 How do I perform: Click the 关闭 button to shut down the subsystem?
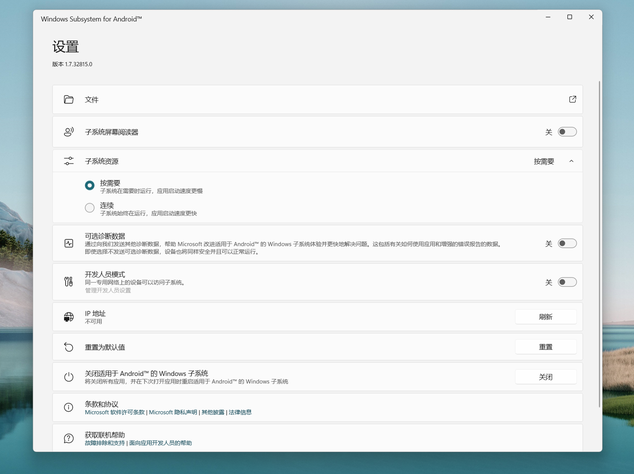(x=545, y=377)
